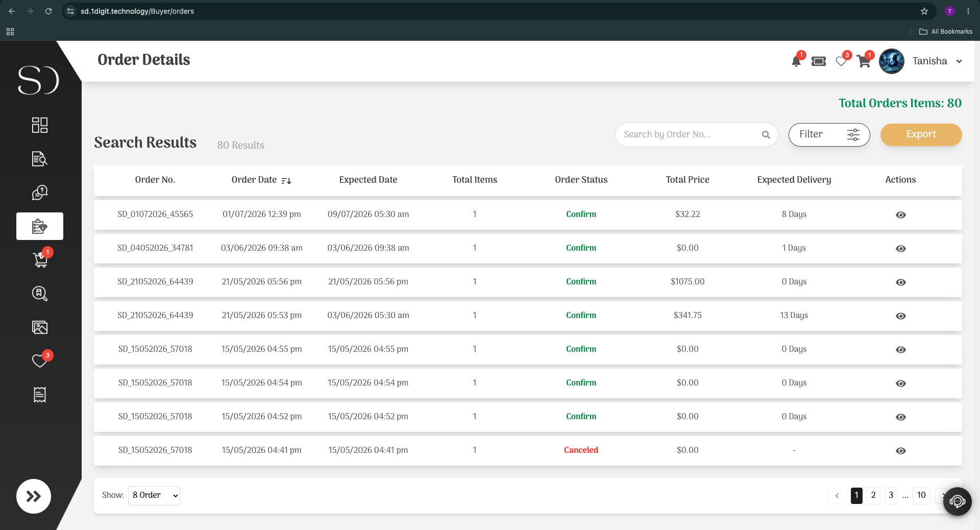The height and width of the screenshot is (530, 980).
Task: Open browser apps grid shortcut
Action: tap(10, 32)
